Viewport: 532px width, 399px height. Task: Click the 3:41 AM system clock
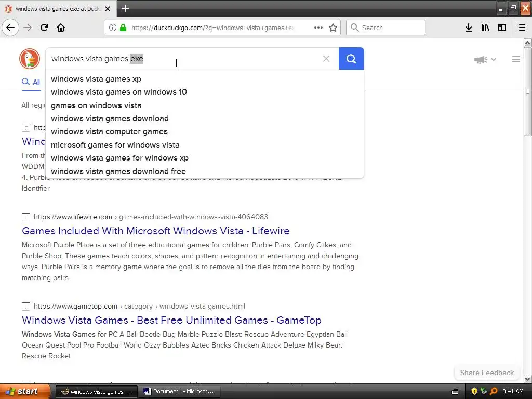[x=513, y=391]
